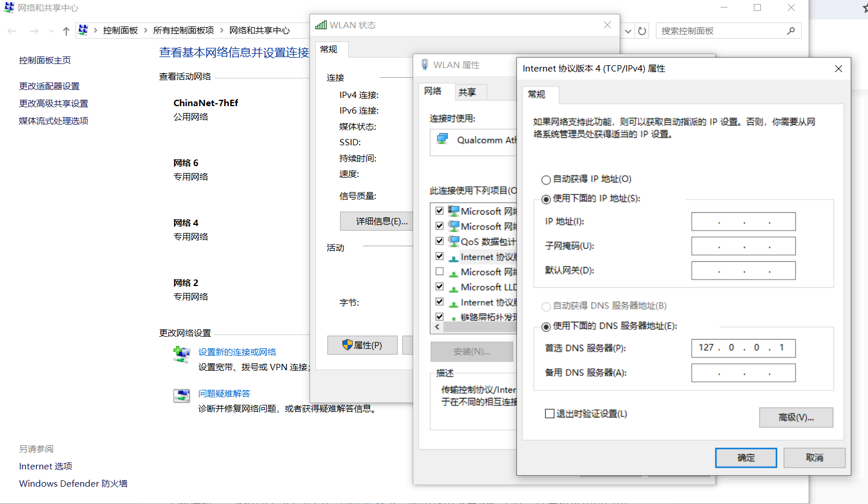Open 控制面板 breadcrumb
The height and width of the screenshot is (504, 868).
[x=120, y=30]
